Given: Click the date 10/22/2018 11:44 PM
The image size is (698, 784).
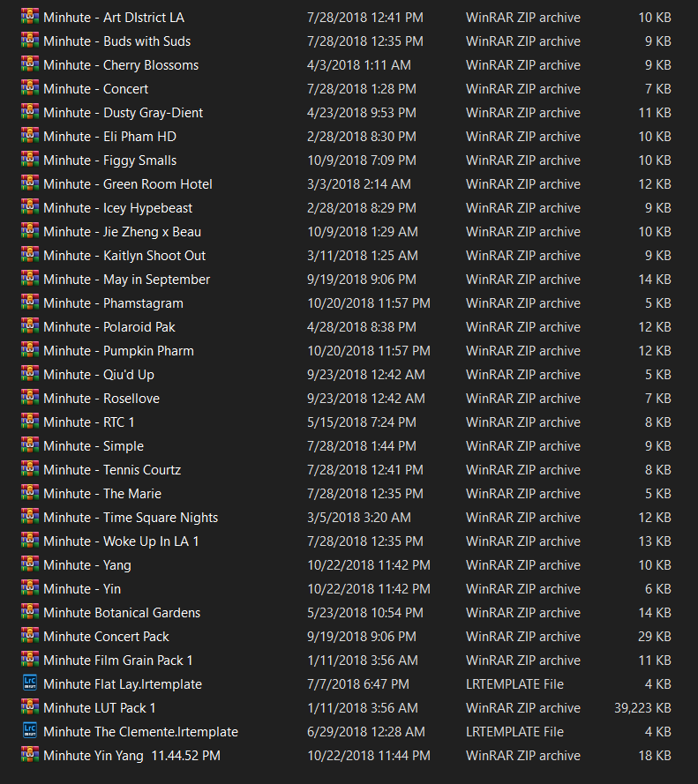Looking at the screenshot, I should tap(369, 756).
